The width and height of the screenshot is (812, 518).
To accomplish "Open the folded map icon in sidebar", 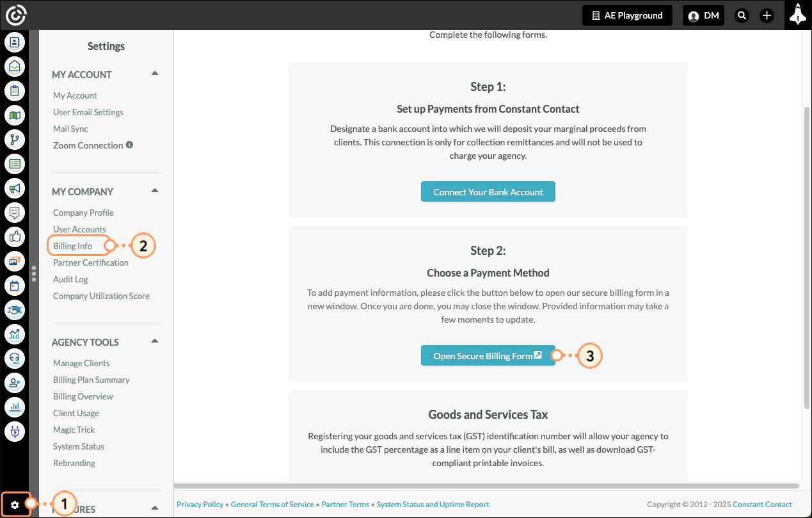I will pyautogui.click(x=15, y=115).
